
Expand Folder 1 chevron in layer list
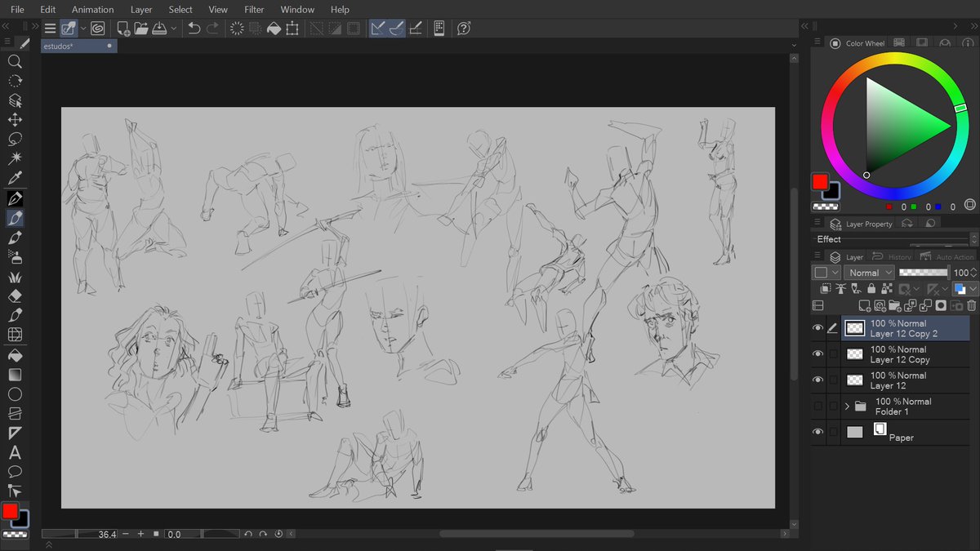[847, 407]
